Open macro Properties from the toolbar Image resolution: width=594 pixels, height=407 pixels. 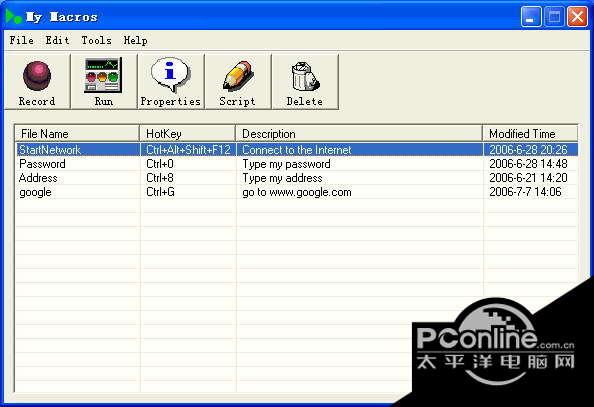tap(170, 81)
